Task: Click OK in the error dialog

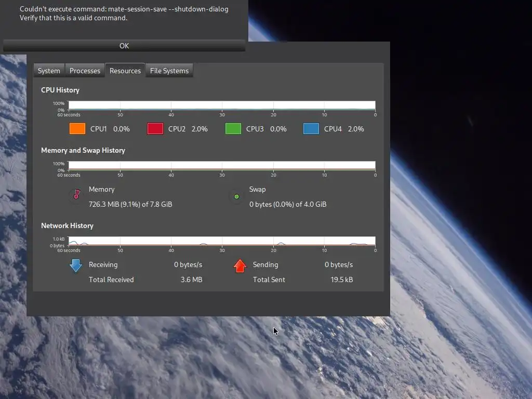Action: pyautogui.click(x=124, y=46)
